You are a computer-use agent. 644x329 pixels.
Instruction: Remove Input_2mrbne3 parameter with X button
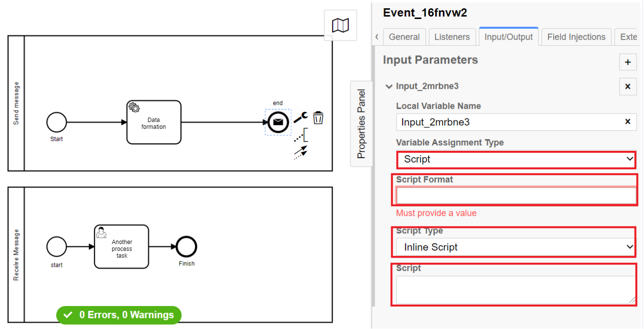pos(628,86)
